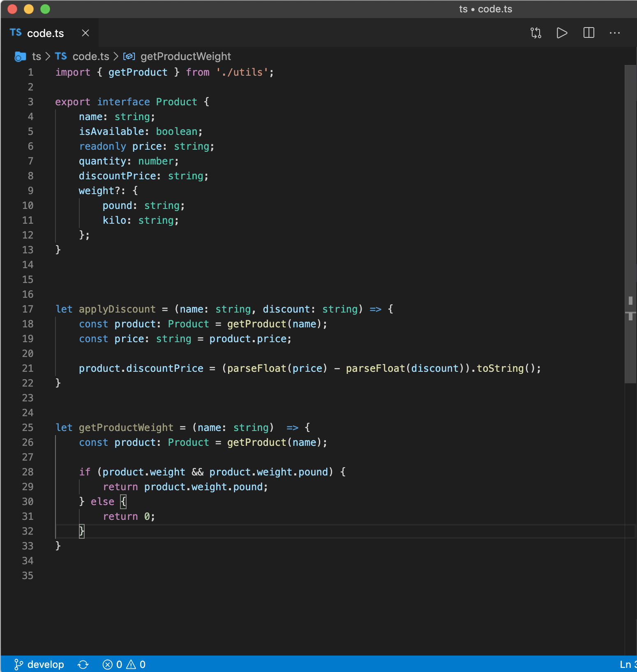The width and height of the screenshot is (637, 672).
Task: Click the TypeScript icon on the code.ts tab
Action: 16,32
